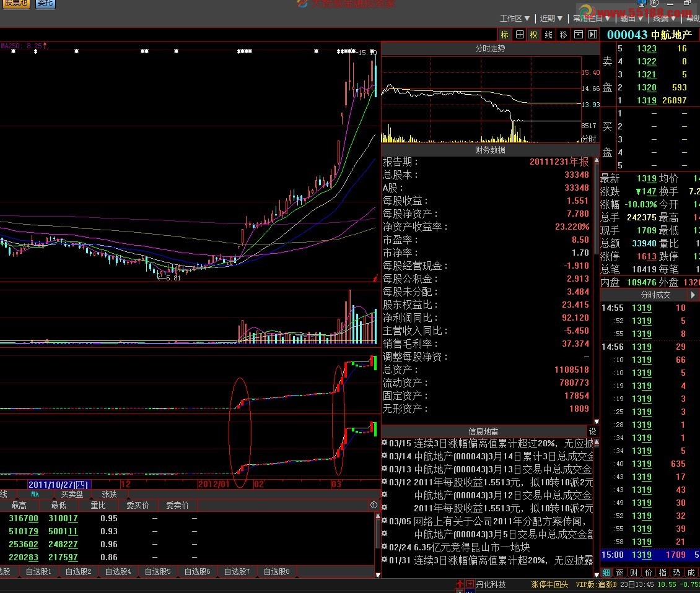Expand the 近期 dropdown menu
700x593 pixels.
coord(551,19)
